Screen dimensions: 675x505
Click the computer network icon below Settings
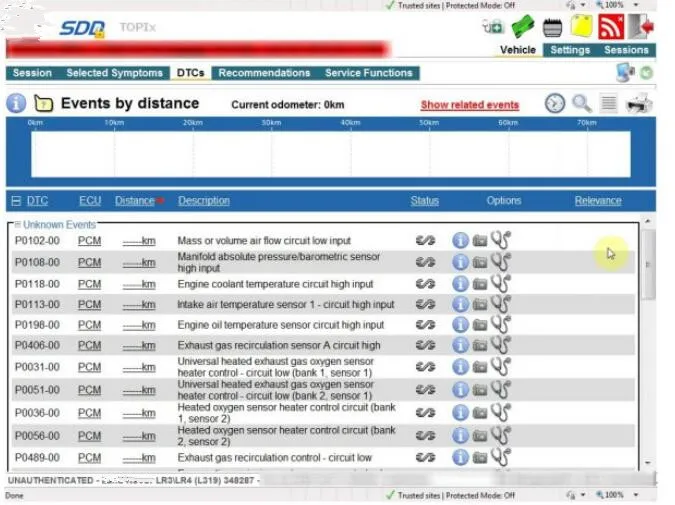click(625, 72)
